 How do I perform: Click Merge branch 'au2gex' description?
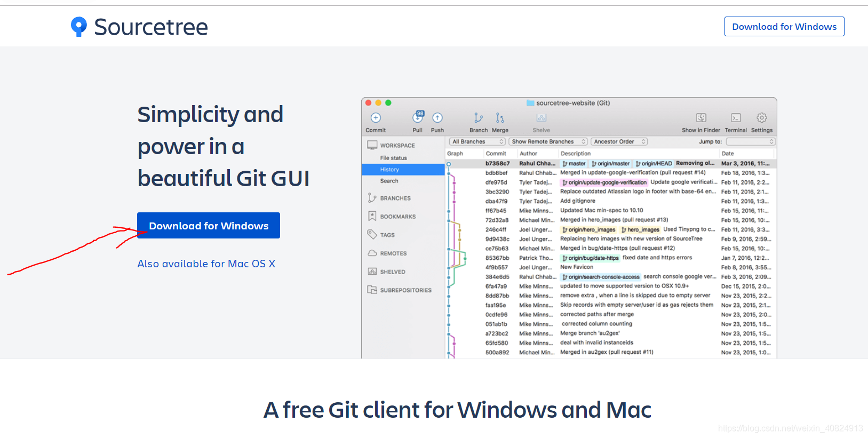(590, 333)
